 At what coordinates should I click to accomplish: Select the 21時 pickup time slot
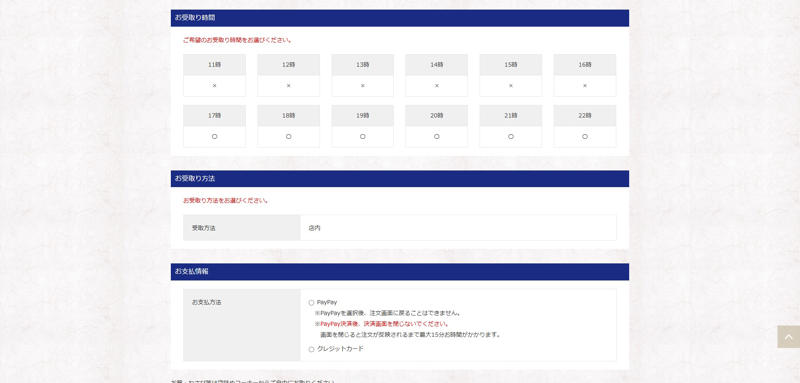[x=511, y=126]
